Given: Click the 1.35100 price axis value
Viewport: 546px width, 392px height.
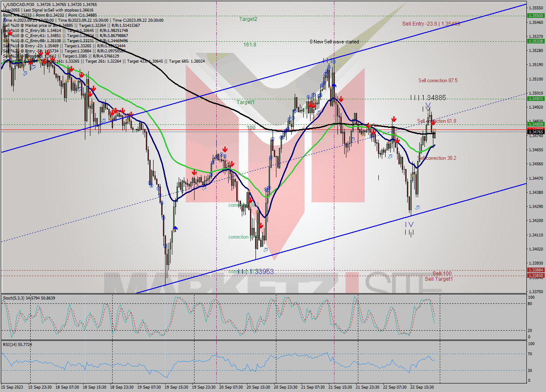Looking at the screenshot, I should 535,79.
